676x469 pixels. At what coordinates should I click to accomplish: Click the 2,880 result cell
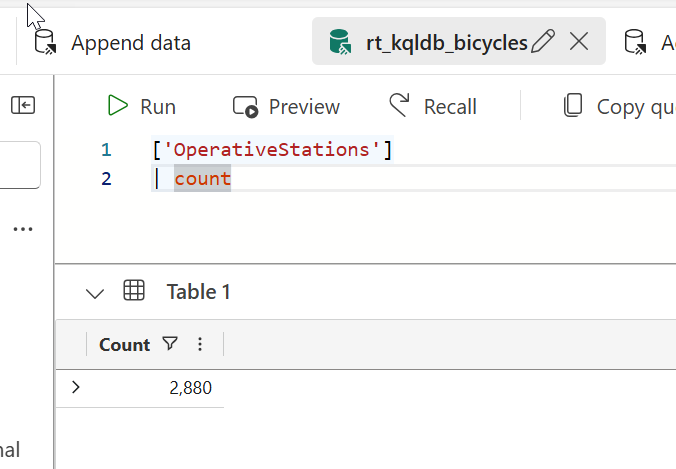pyautogui.click(x=190, y=388)
